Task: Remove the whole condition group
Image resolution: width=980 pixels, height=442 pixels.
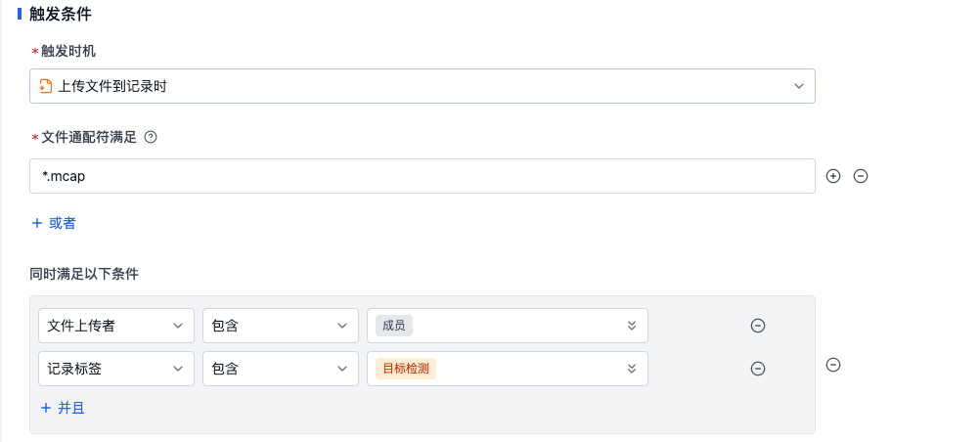Action: click(833, 365)
